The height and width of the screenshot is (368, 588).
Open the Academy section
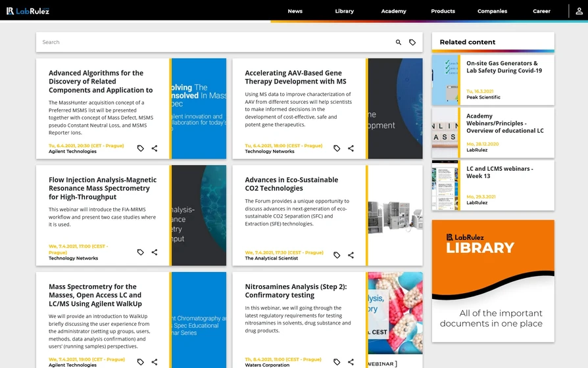394,11
